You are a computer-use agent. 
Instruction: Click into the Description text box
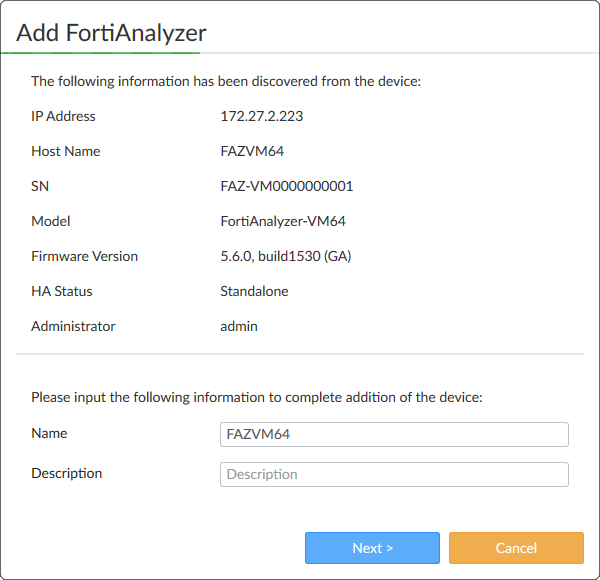(394, 474)
